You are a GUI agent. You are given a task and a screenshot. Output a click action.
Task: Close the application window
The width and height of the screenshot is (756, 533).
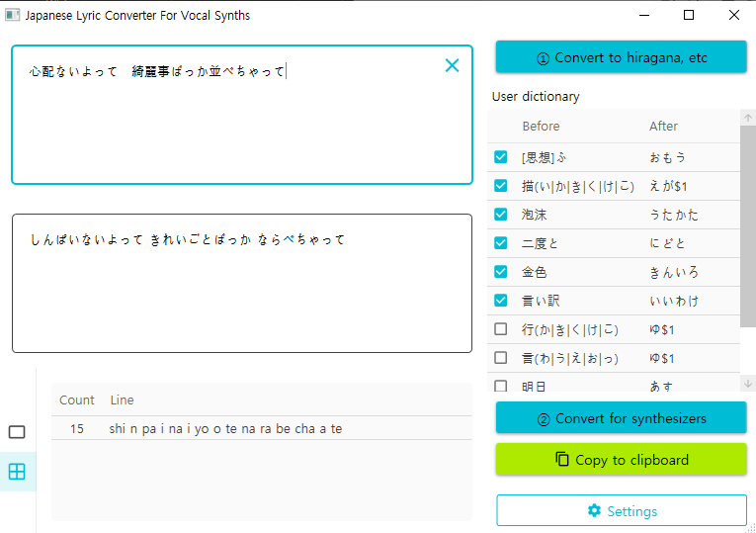point(734,16)
